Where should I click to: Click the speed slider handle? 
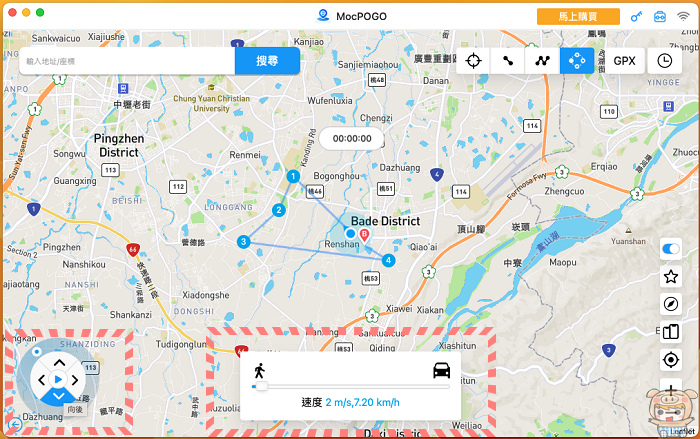(x=261, y=386)
